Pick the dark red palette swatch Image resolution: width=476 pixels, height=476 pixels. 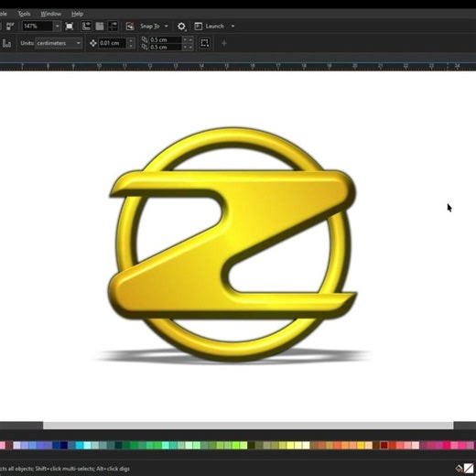[384, 446]
